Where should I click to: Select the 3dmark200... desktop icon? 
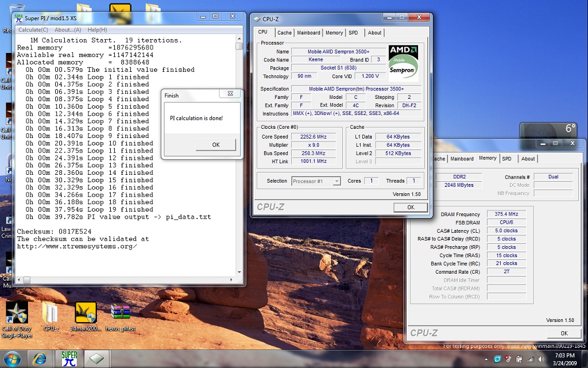coord(86,317)
